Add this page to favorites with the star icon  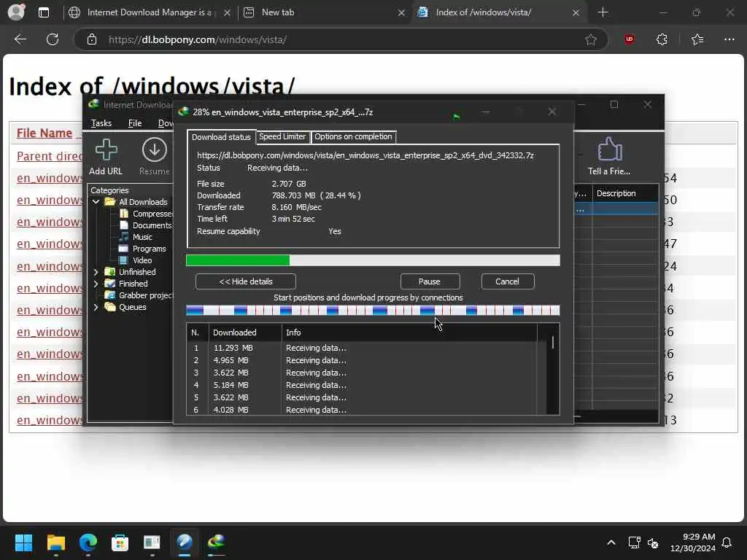(591, 39)
